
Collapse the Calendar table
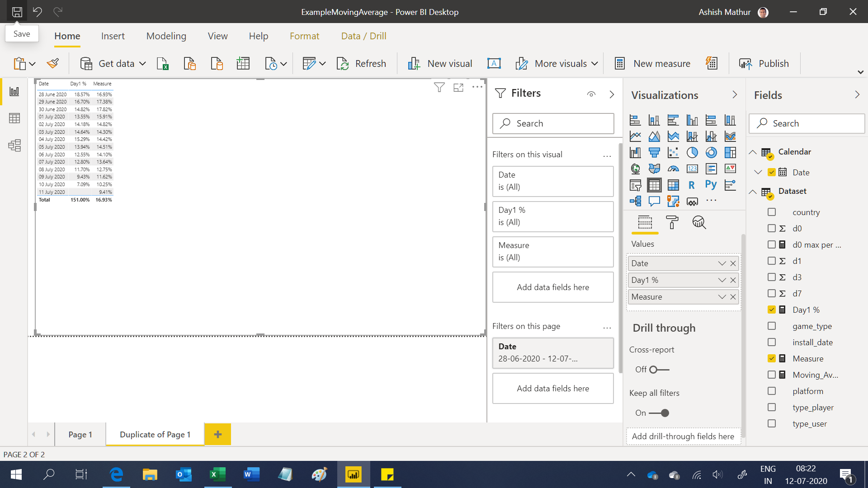753,152
